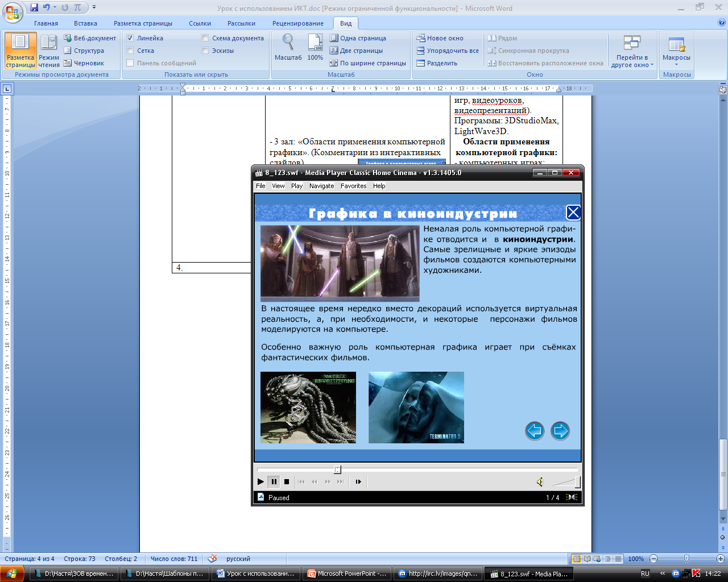The image size is (728, 582).
Task: Choose Two Pages (Две страницы) zoom
Action: tap(356, 51)
